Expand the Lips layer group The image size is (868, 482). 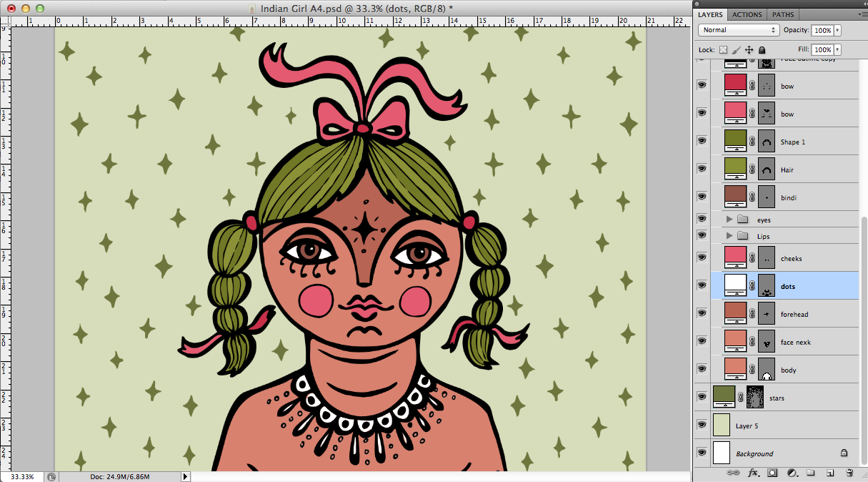pos(729,236)
